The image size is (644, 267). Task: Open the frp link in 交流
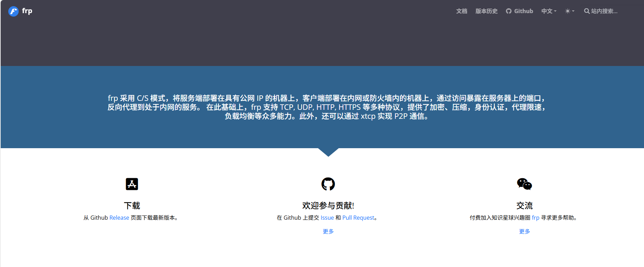coord(536,218)
